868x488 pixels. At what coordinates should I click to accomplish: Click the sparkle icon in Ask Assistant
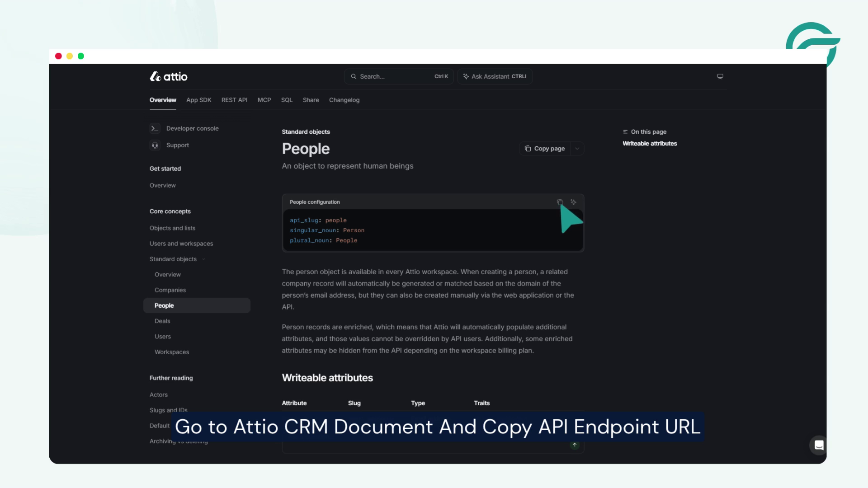point(466,76)
